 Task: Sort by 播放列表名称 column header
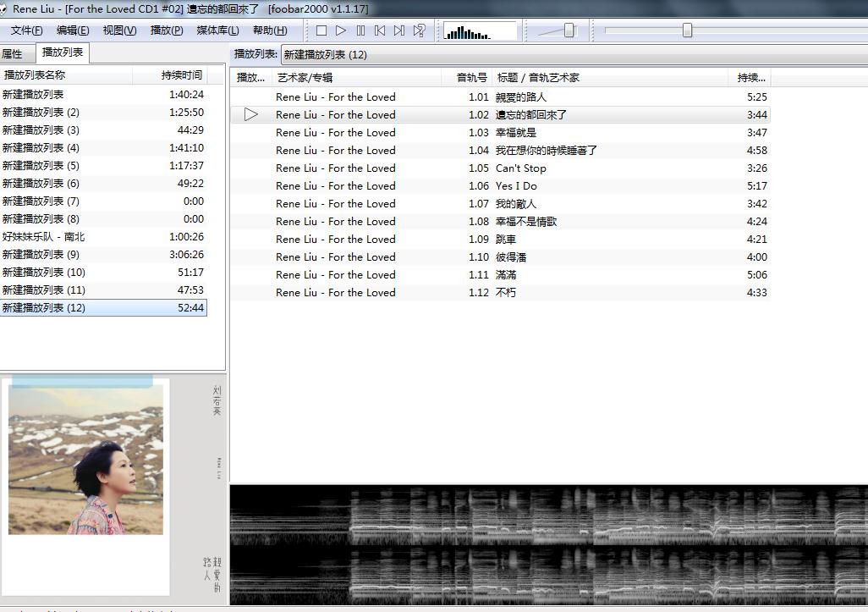pyautogui.click(x=67, y=74)
